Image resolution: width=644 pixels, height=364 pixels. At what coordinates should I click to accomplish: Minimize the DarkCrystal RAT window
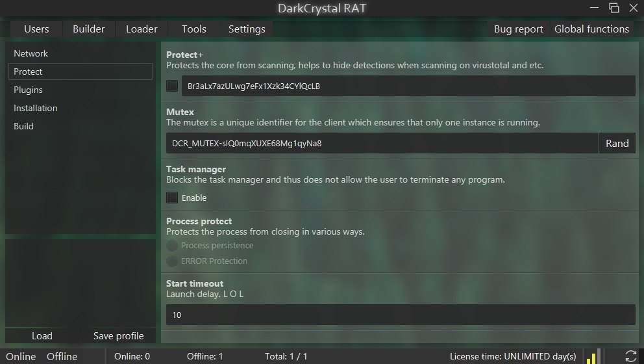click(x=594, y=7)
